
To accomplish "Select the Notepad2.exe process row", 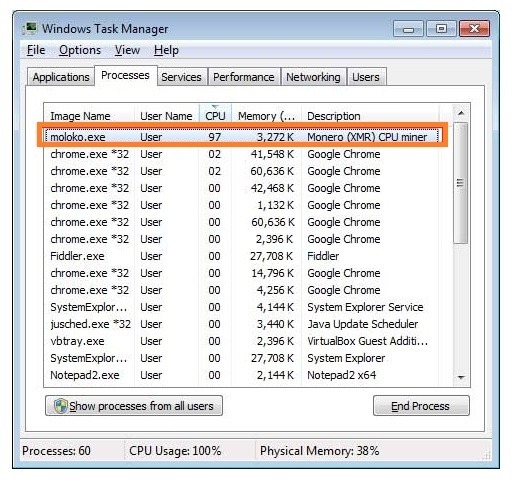I will pyautogui.click(x=241, y=375).
